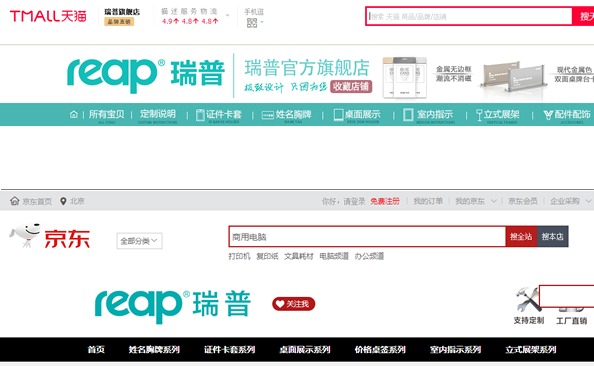Click 电脑频道 hot search keyword
This screenshot has height=366, width=594.
point(334,257)
